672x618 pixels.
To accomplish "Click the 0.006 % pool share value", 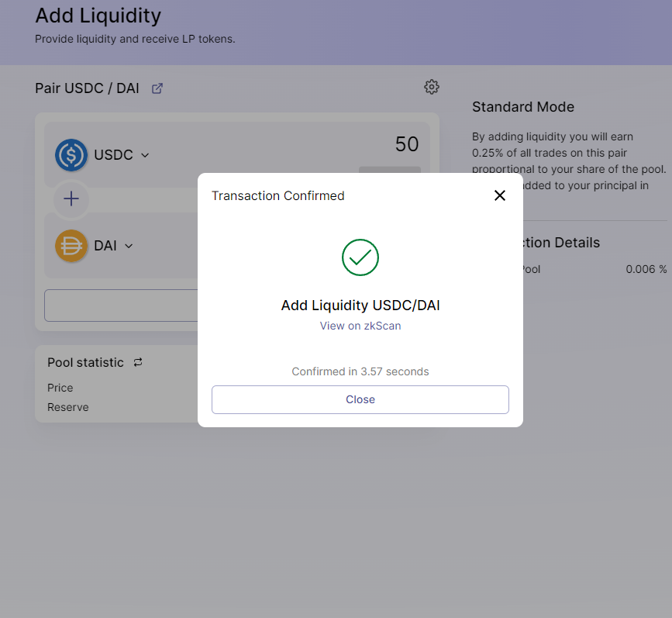I will coord(646,269).
